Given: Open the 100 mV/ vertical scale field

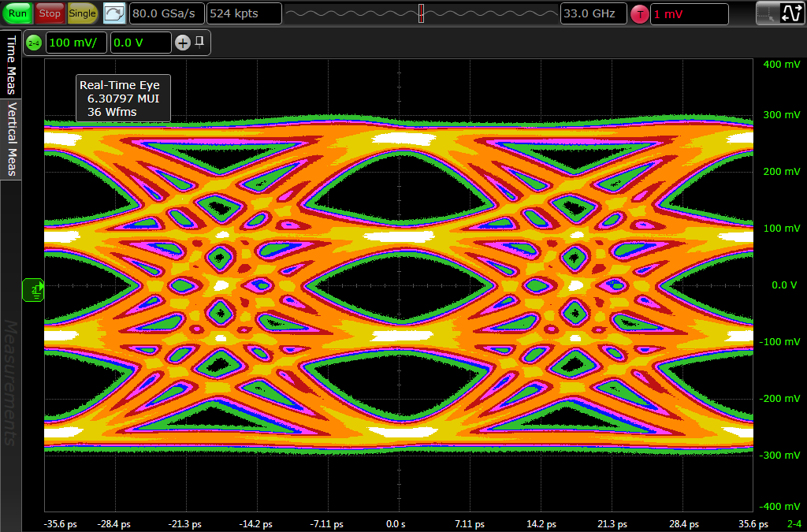Looking at the screenshot, I should [x=76, y=43].
